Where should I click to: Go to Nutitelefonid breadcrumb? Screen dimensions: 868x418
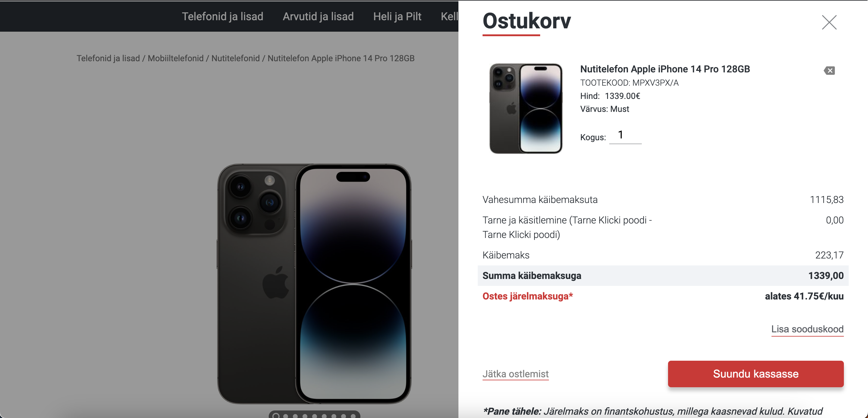pyautogui.click(x=236, y=58)
